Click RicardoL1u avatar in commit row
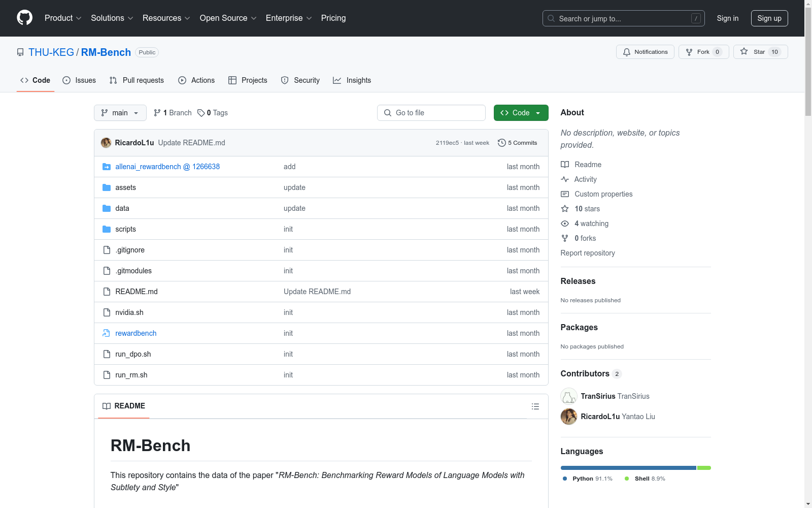812x508 pixels. [106, 143]
